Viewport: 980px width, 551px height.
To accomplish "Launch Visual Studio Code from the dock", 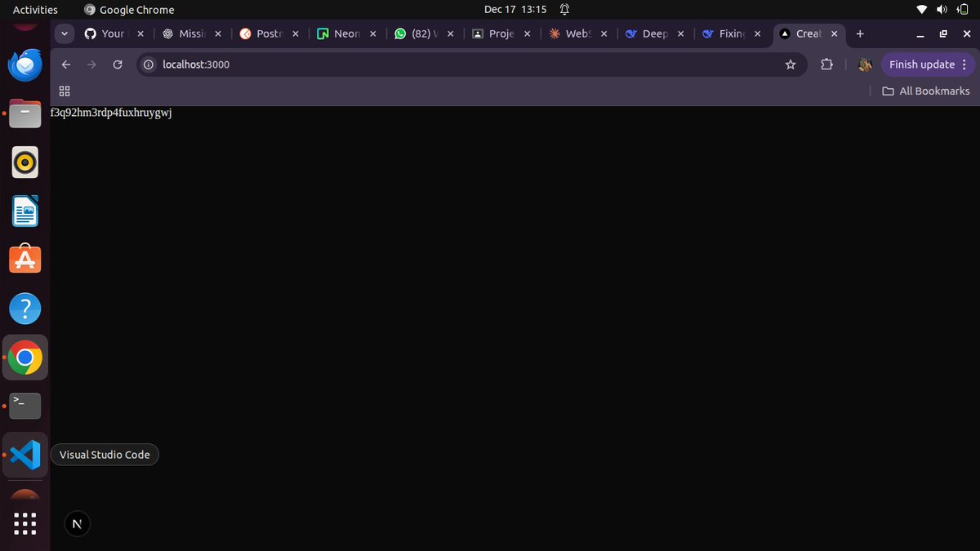I will pyautogui.click(x=25, y=455).
